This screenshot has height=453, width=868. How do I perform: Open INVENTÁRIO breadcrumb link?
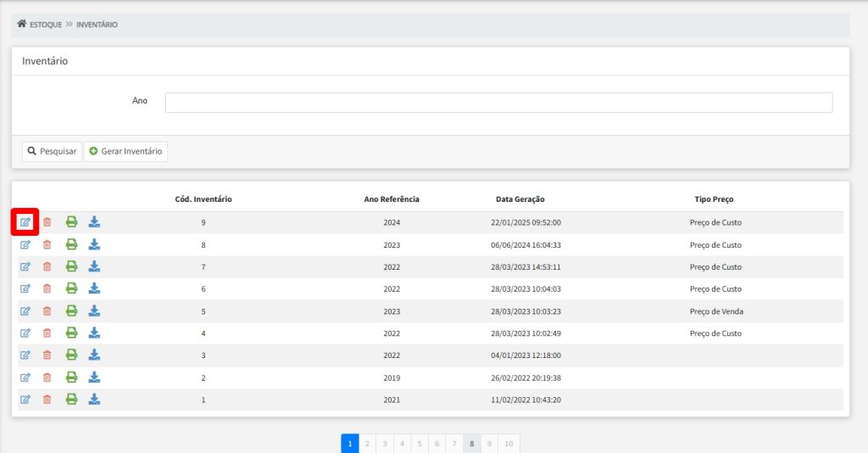coord(97,25)
